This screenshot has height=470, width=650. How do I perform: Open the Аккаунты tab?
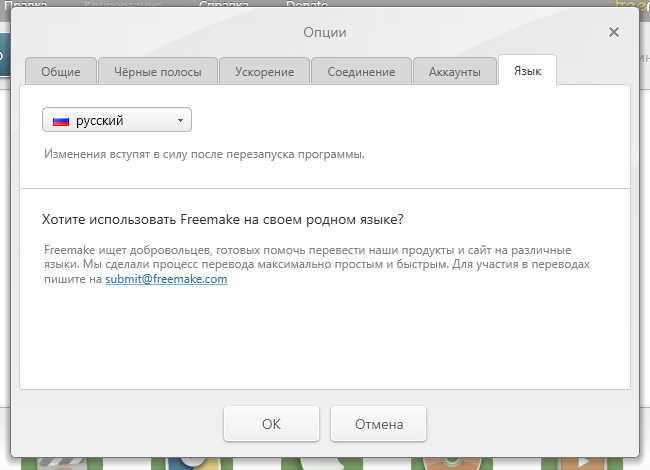click(x=455, y=71)
